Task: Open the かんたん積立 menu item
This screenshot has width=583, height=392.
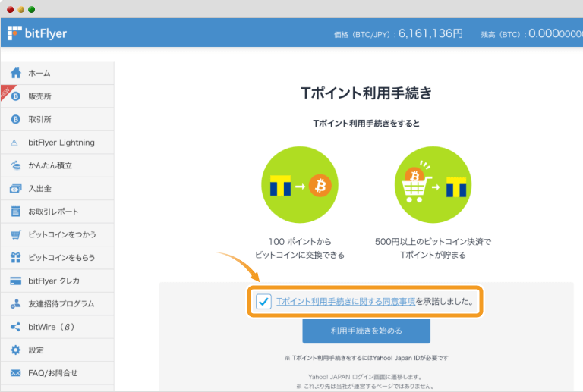Action: click(x=57, y=165)
